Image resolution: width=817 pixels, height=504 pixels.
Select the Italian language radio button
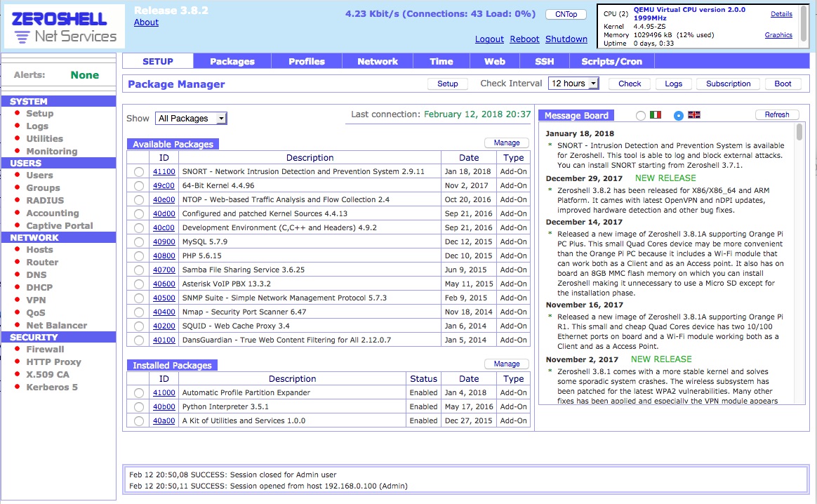pos(640,115)
